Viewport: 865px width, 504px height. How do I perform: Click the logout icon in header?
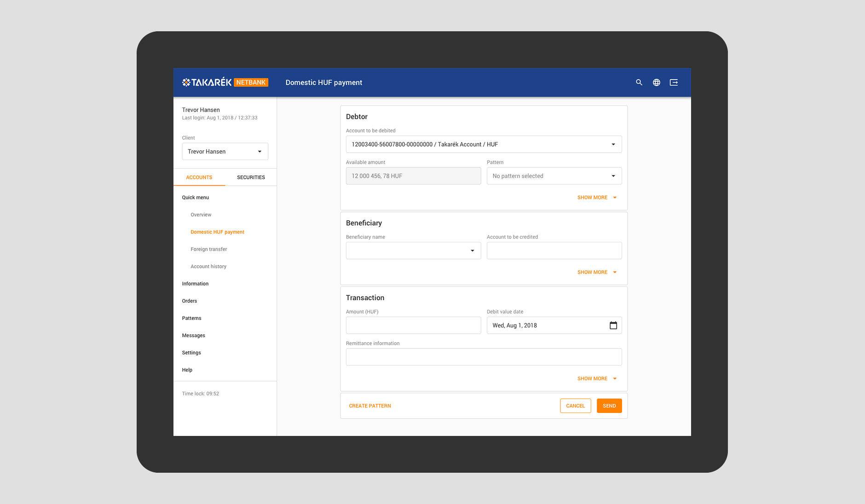click(x=674, y=82)
